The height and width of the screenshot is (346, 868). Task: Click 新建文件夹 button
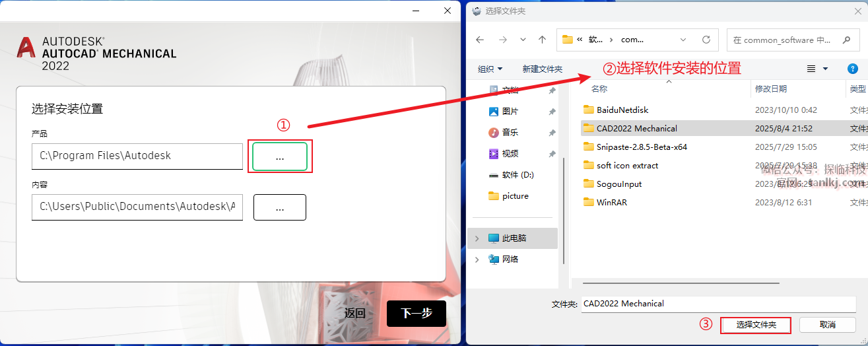[542, 69]
